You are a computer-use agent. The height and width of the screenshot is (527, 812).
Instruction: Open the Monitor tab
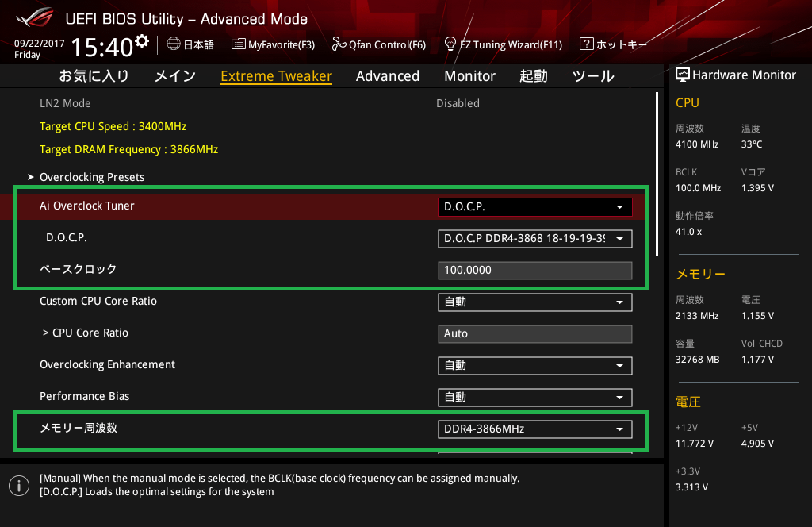coord(469,76)
